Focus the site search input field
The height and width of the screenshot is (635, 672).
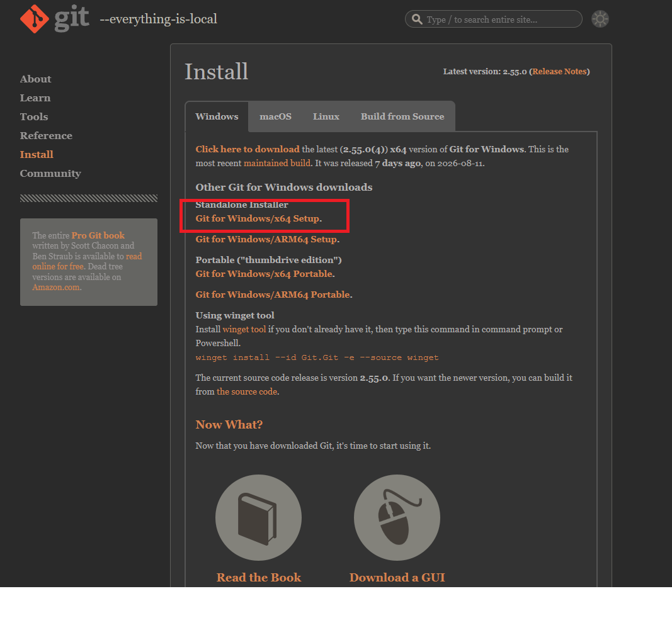(x=493, y=19)
